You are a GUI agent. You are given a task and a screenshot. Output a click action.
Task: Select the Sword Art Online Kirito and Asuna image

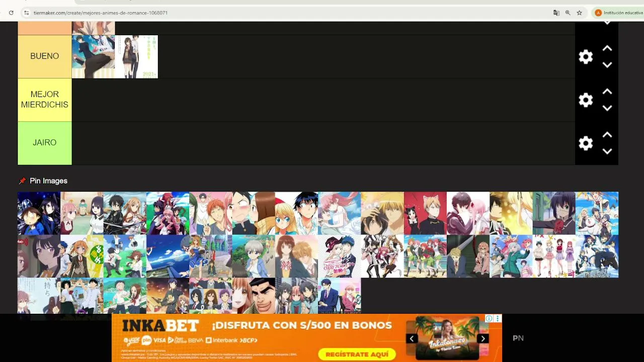pos(125,213)
